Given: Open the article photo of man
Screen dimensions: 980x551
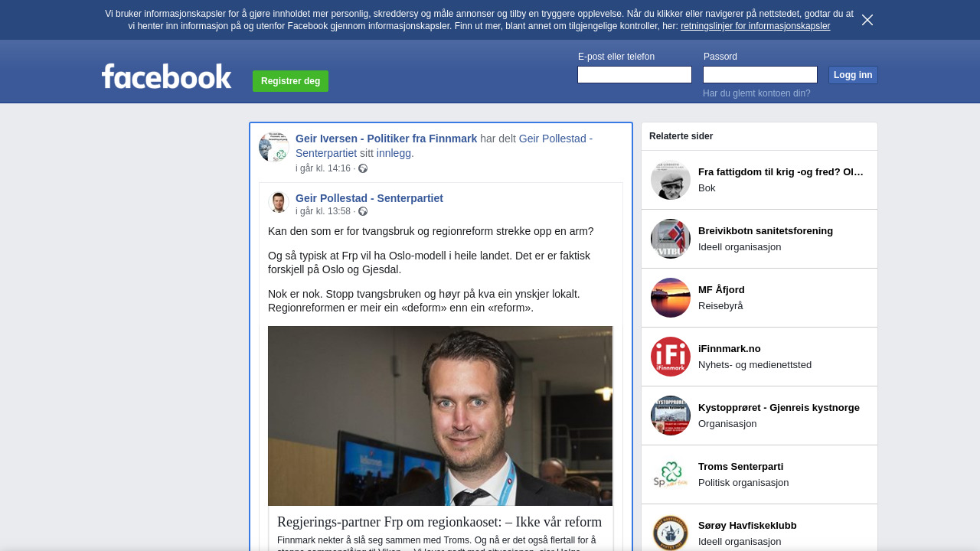Looking at the screenshot, I should click(440, 416).
